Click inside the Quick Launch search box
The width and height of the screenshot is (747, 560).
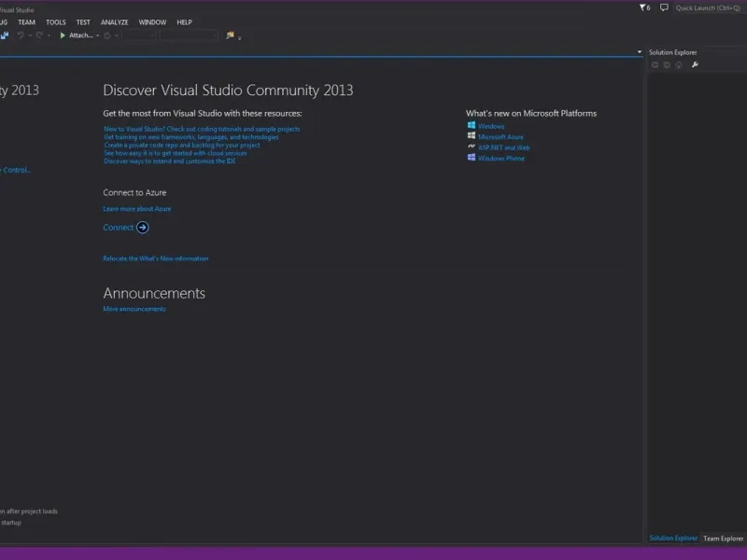coord(710,7)
